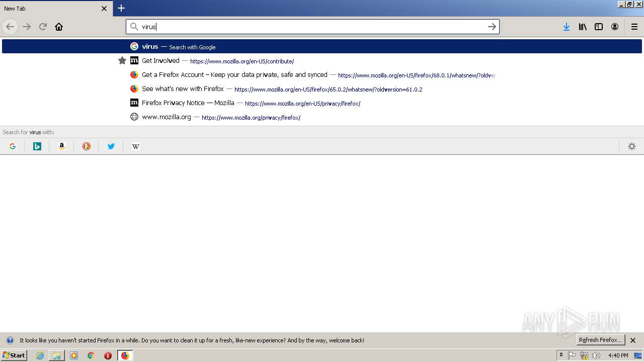Image resolution: width=644 pixels, height=362 pixels.
Task: Click the Refresh Firefox… button
Action: coord(600,340)
